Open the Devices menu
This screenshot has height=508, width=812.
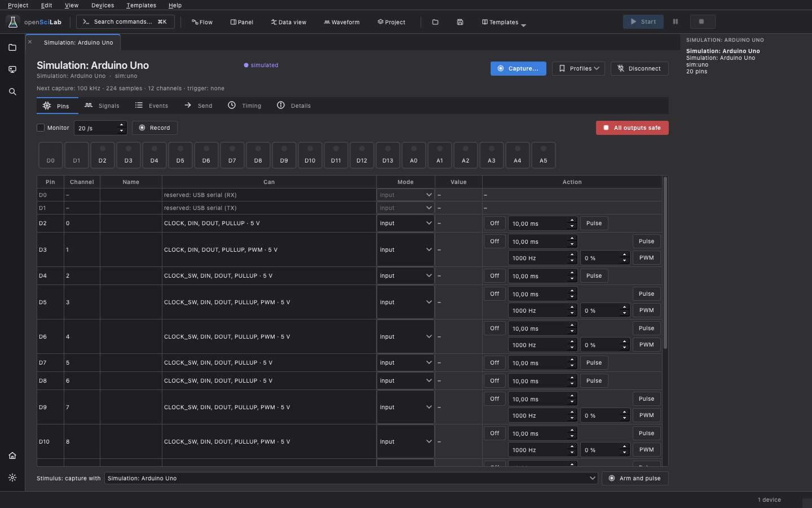point(103,5)
